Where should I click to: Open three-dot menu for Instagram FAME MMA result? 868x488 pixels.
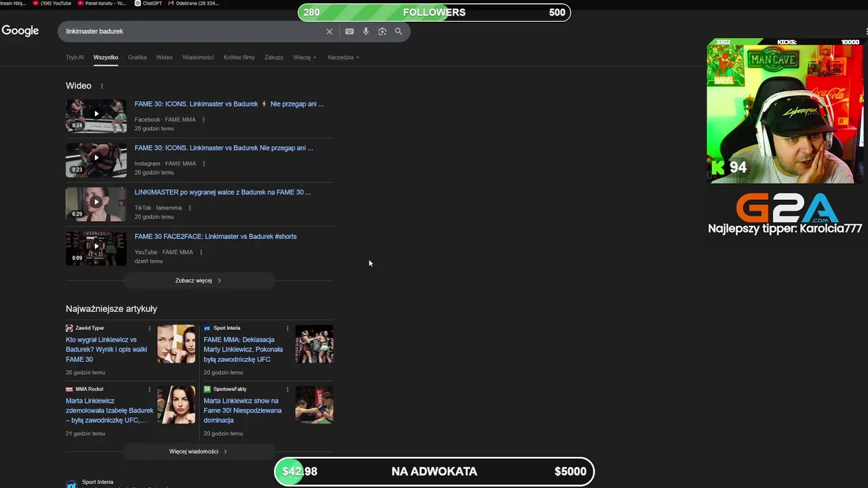point(203,163)
